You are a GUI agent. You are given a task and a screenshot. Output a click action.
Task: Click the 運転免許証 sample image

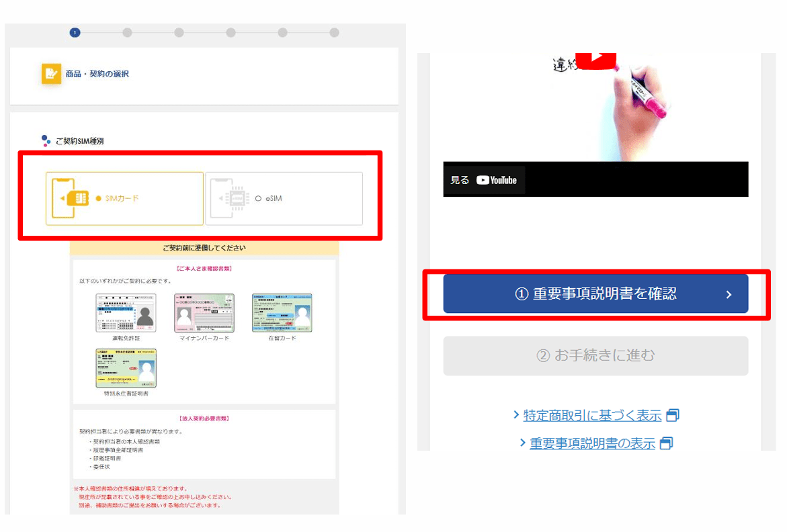(126, 313)
